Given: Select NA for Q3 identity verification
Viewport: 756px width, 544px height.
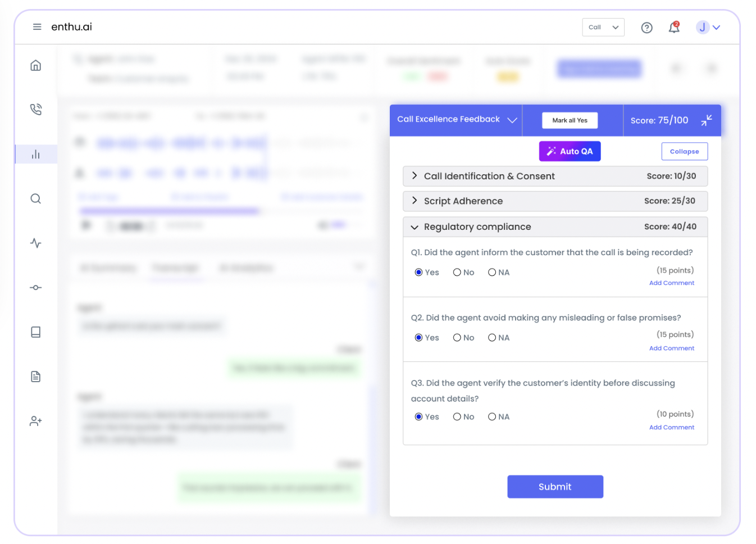Looking at the screenshot, I should tap(492, 417).
